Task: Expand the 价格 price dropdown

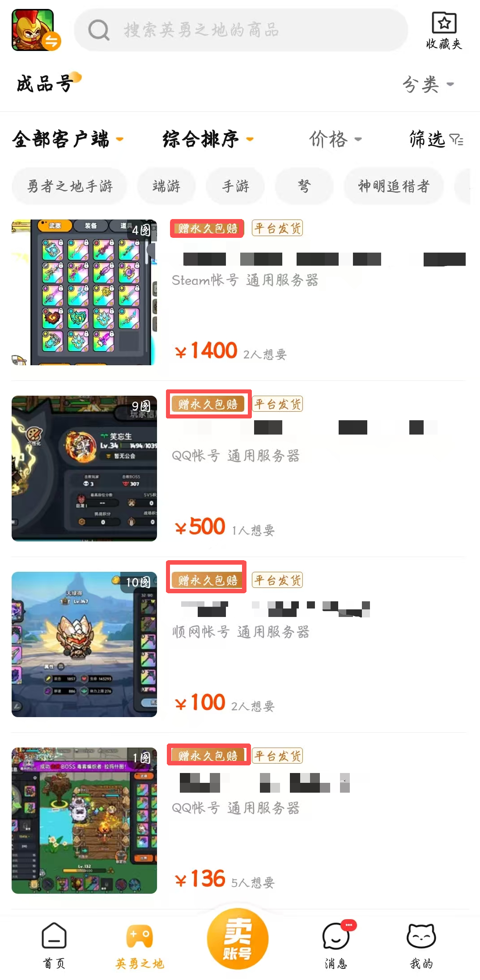Action: [x=336, y=139]
